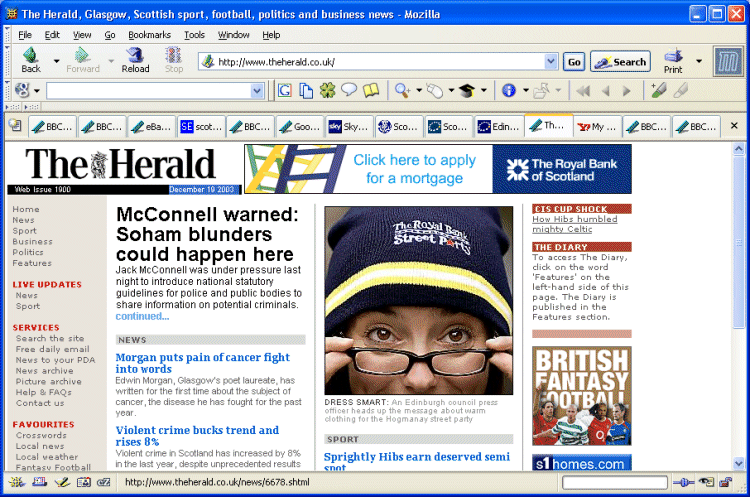This screenshot has height=497, width=750.
Task: Click the blue G toolbar icon
Action: pyautogui.click(x=285, y=90)
